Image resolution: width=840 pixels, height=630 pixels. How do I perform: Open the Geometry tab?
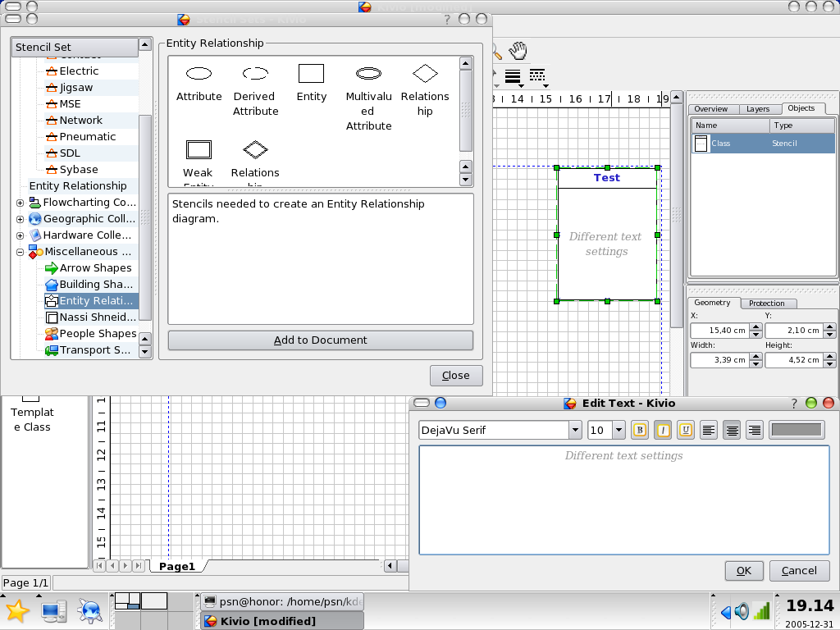712,303
